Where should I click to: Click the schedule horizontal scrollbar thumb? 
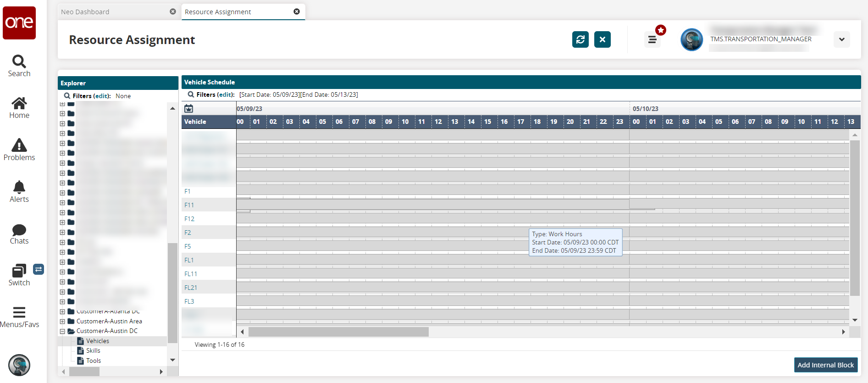tap(338, 332)
